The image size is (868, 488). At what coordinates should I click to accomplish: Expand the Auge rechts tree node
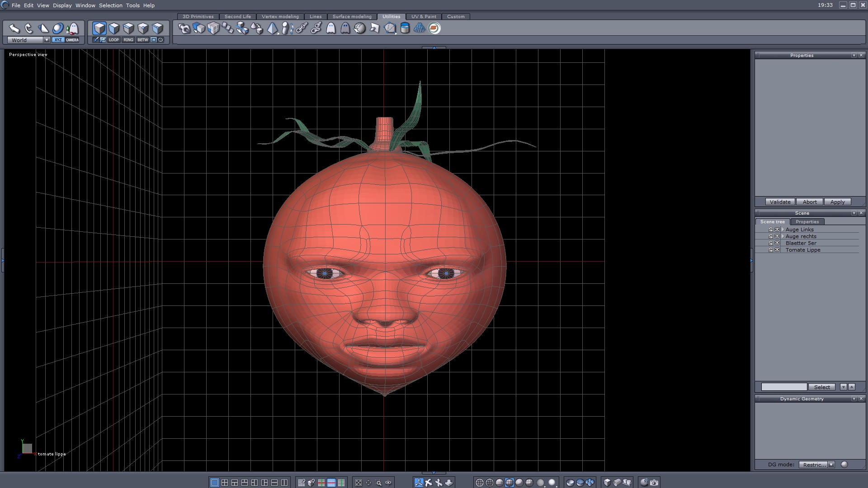(x=783, y=236)
